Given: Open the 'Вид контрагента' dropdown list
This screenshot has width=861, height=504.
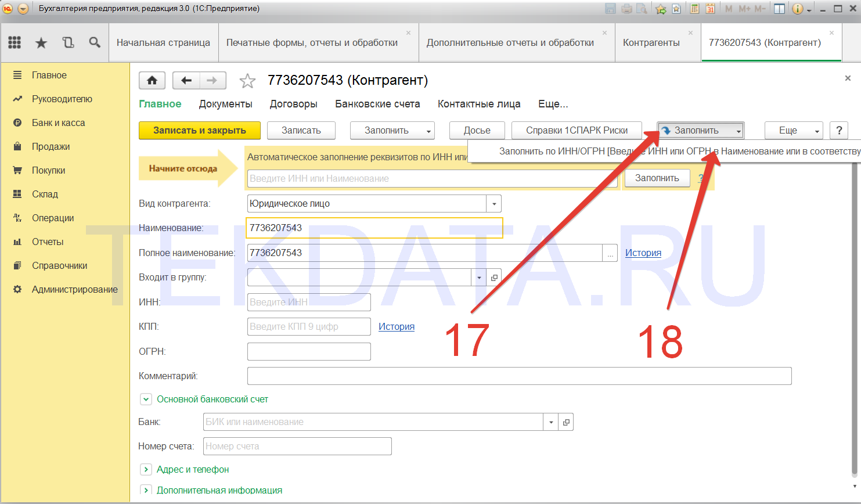Looking at the screenshot, I should (x=493, y=204).
